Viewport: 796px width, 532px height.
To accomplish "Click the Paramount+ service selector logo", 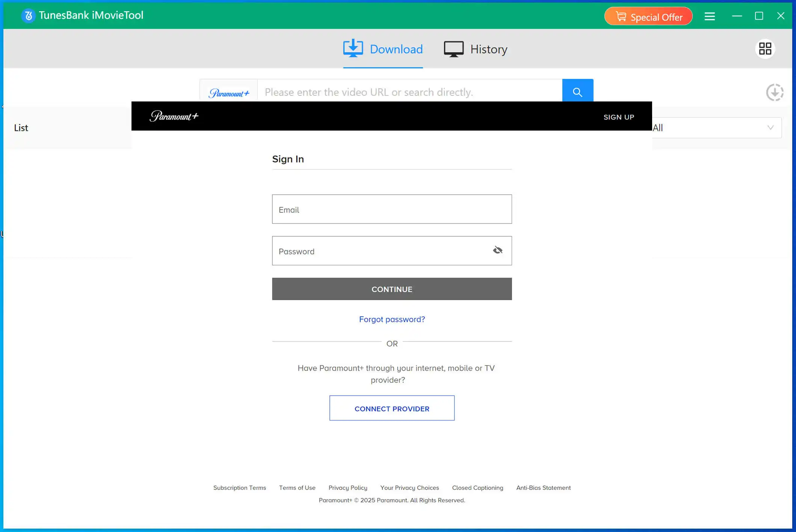I will pyautogui.click(x=229, y=93).
